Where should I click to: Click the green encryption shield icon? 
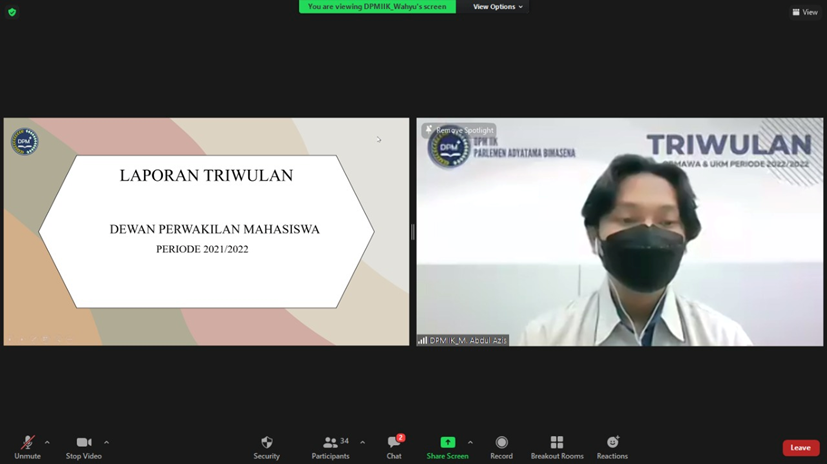point(12,12)
